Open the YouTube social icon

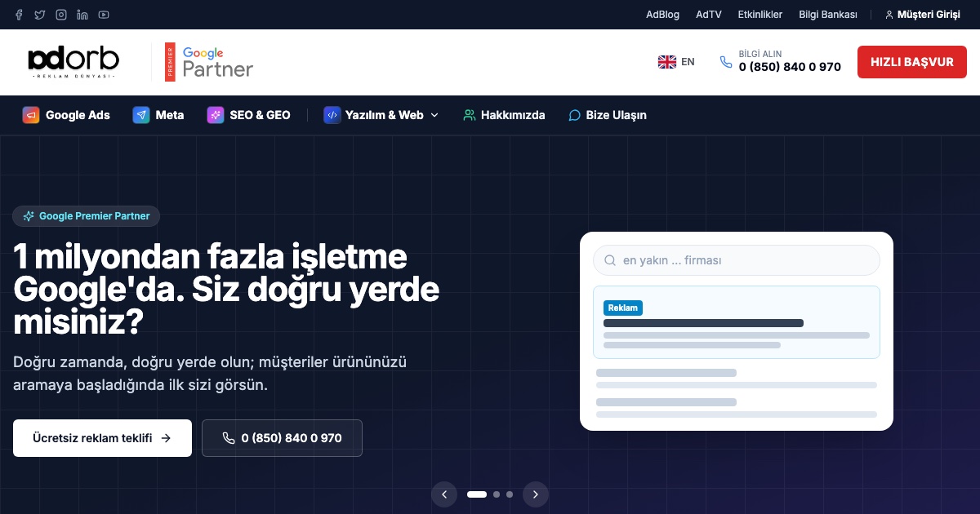tap(104, 15)
